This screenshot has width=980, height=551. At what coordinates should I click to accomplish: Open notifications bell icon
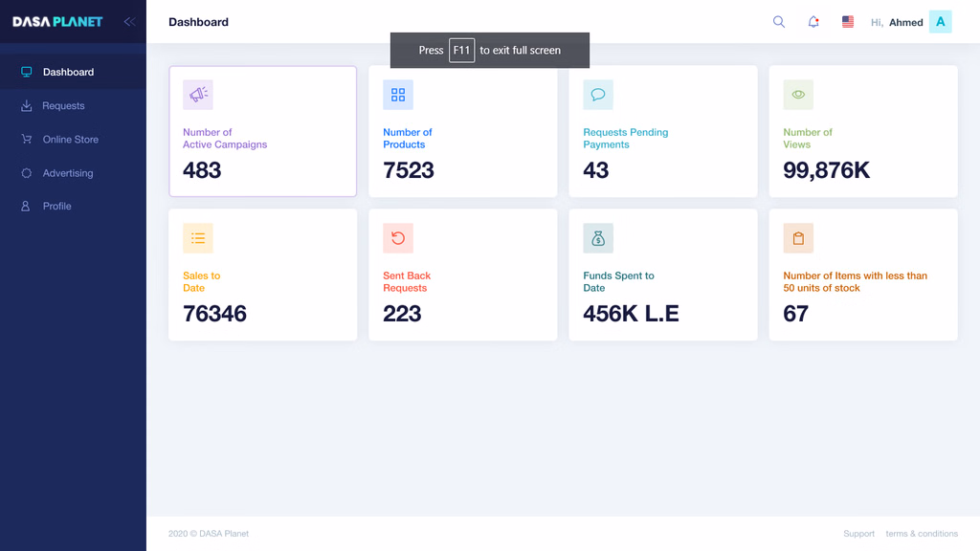[813, 22]
